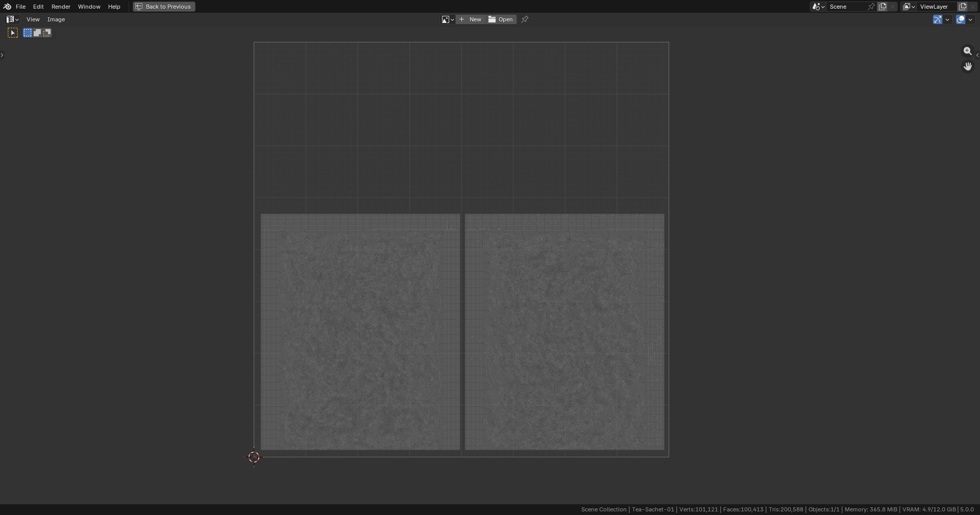Click the Scene Collection status text
Screen dimensions: 980x515
(x=603, y=509)
